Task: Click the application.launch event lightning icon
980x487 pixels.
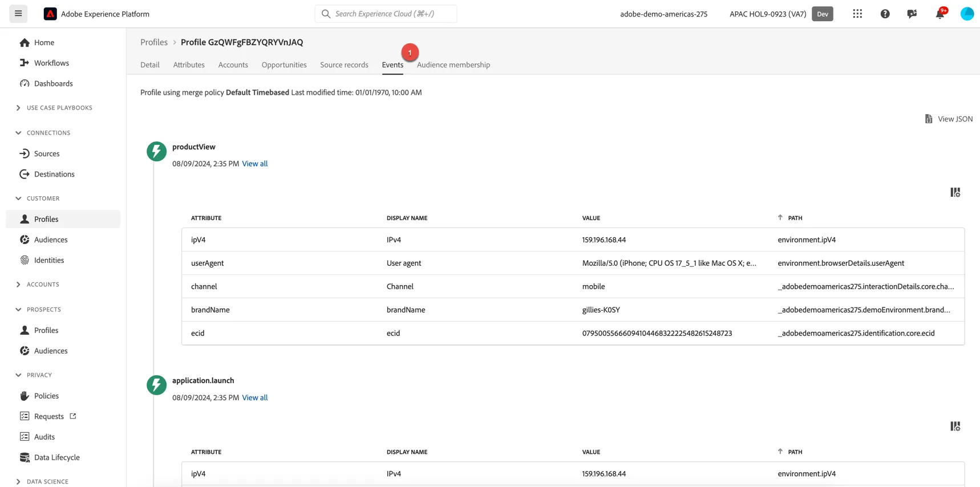Action: click(x=156, y=385)
